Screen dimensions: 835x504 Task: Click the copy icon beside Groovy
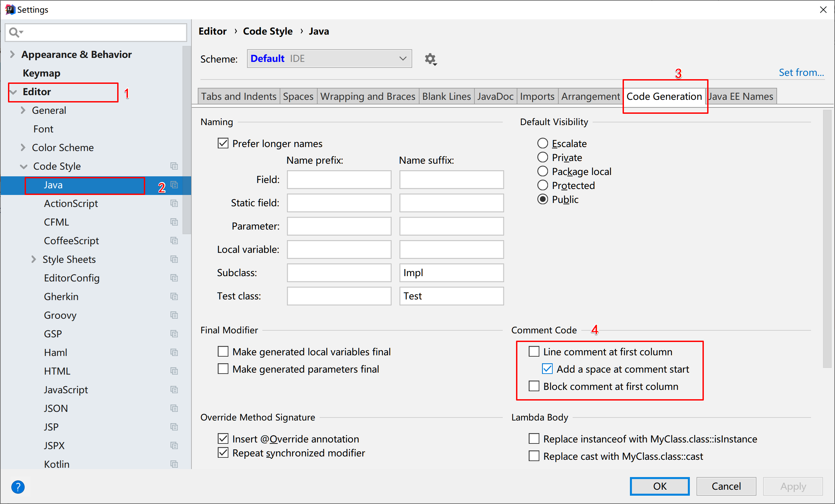coord(174,315)
